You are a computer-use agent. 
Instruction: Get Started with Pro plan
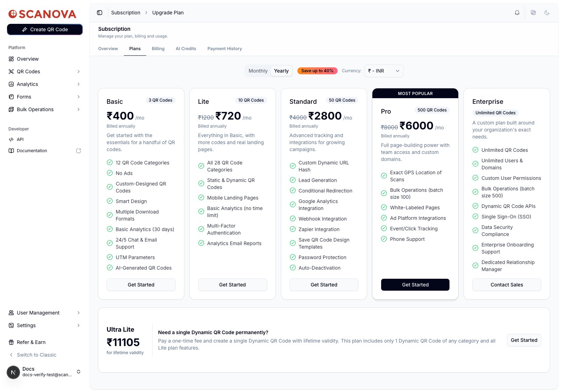pyautogui.click(x=415, y=285)
